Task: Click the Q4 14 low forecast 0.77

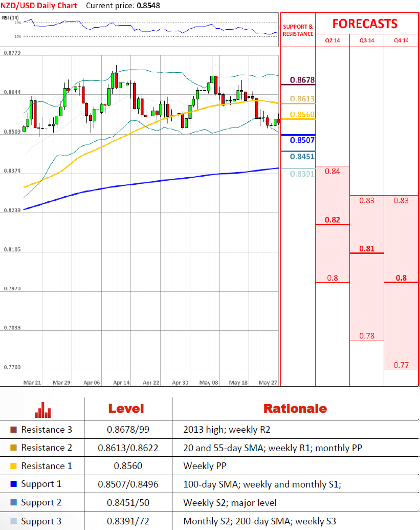Action: click(401, 365)
